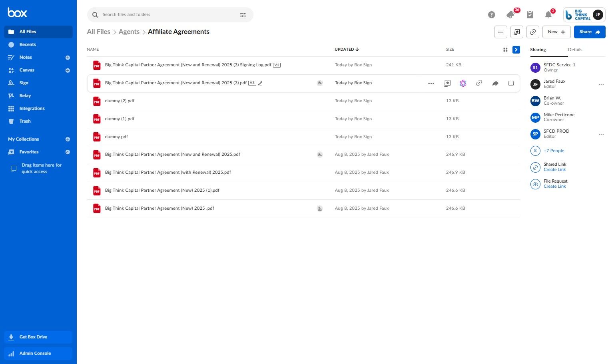Screen dimensions: 616x364
Task: Open options for SFCD PROD collaborator
Action: 601,135
